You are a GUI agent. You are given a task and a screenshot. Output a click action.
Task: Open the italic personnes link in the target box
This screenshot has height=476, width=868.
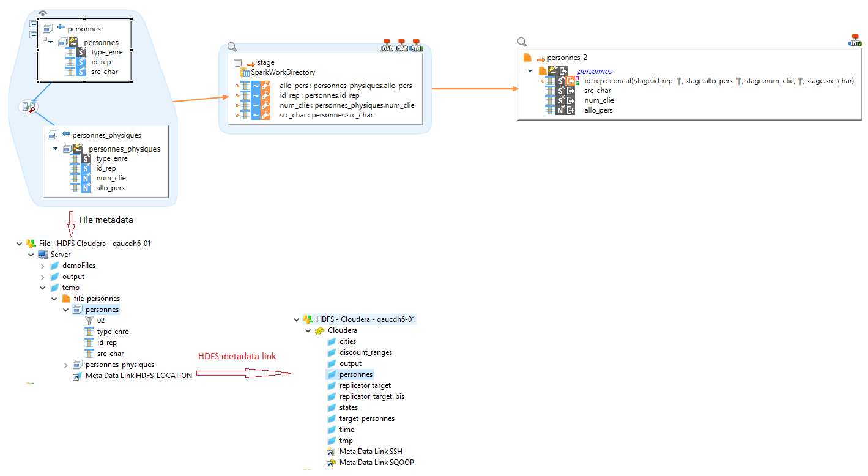click(594, 71)
